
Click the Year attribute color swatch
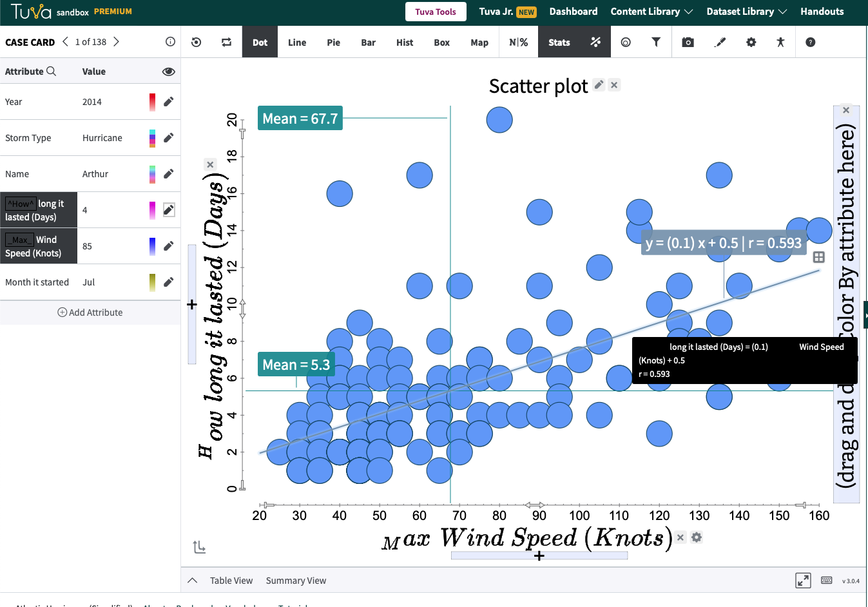(x=153, y=102)
